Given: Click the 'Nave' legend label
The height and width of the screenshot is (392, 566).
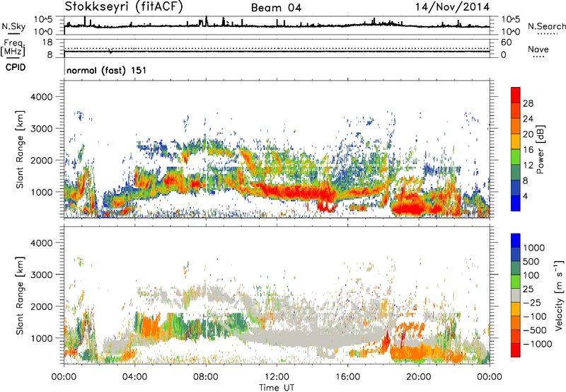Looking at the screenshot, I should coord(538,50).
